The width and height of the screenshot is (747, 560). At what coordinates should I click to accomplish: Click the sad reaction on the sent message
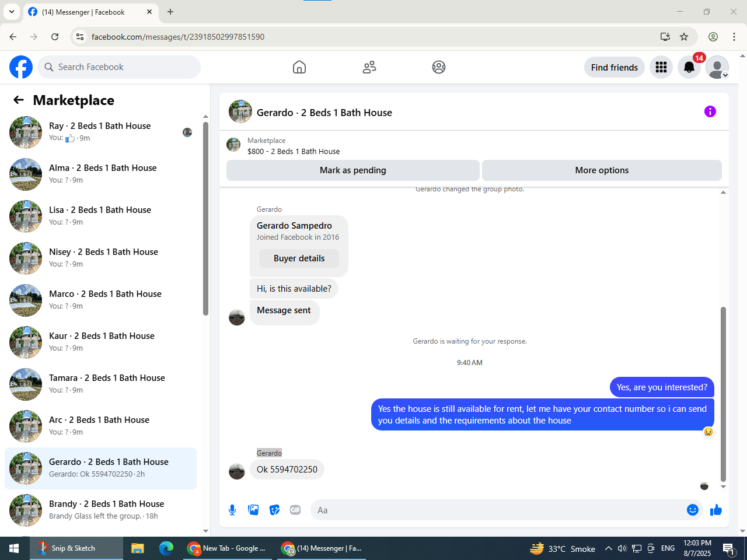coord(708,432)
